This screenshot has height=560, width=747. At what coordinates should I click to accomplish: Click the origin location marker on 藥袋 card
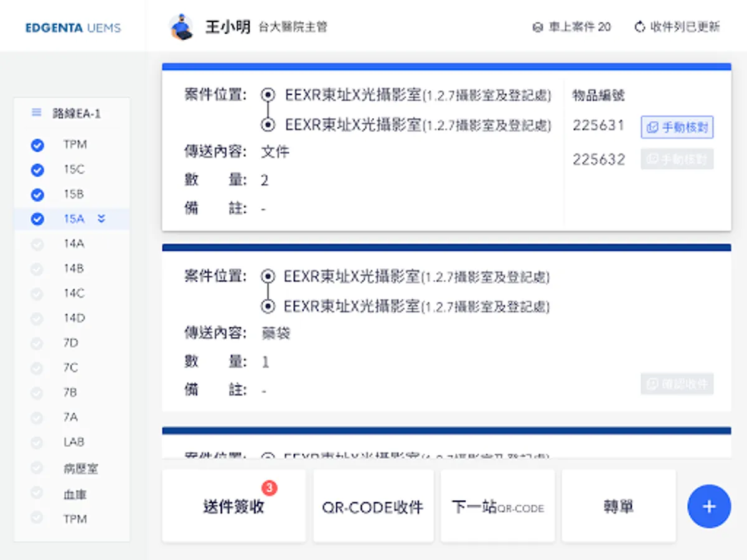pos(268,276)
